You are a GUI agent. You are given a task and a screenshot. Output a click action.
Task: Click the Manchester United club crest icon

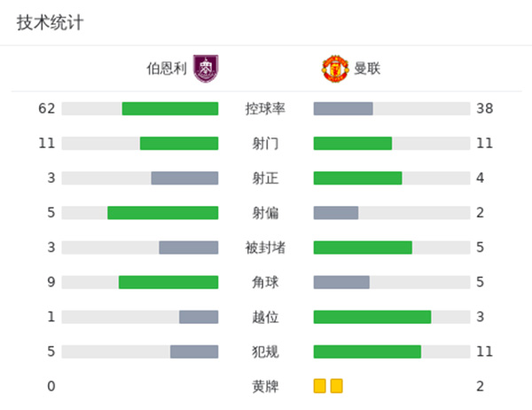point(335,67)
